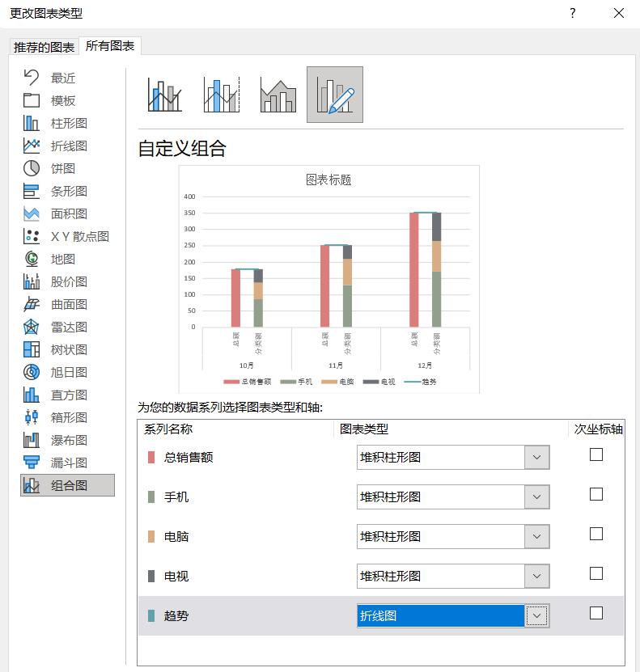Close the 更改图表类型 dialog
The height and width of the screenshot is (672, 640).
pos(619,13)
